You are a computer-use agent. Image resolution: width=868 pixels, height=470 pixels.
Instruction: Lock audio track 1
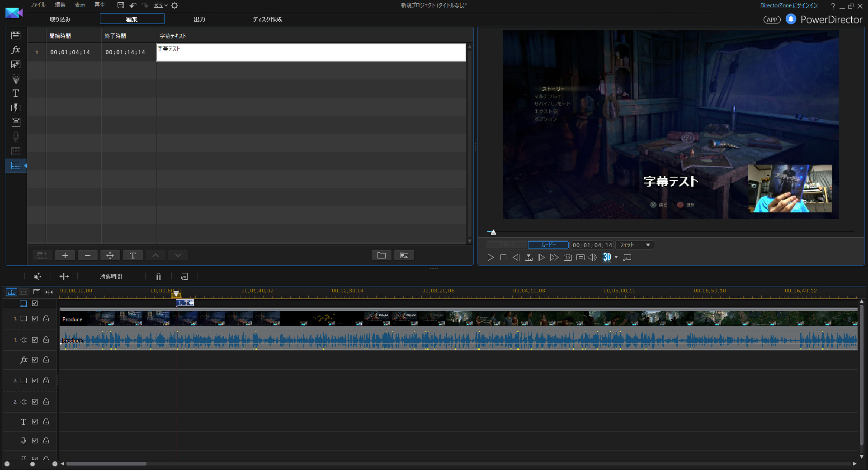(x=46, y=340)
